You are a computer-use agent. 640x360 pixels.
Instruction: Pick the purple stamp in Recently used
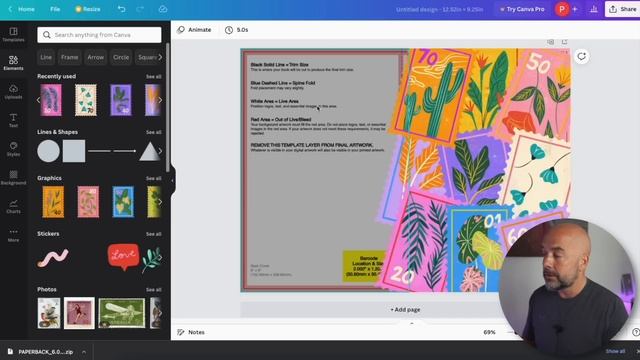coord(121,100)
